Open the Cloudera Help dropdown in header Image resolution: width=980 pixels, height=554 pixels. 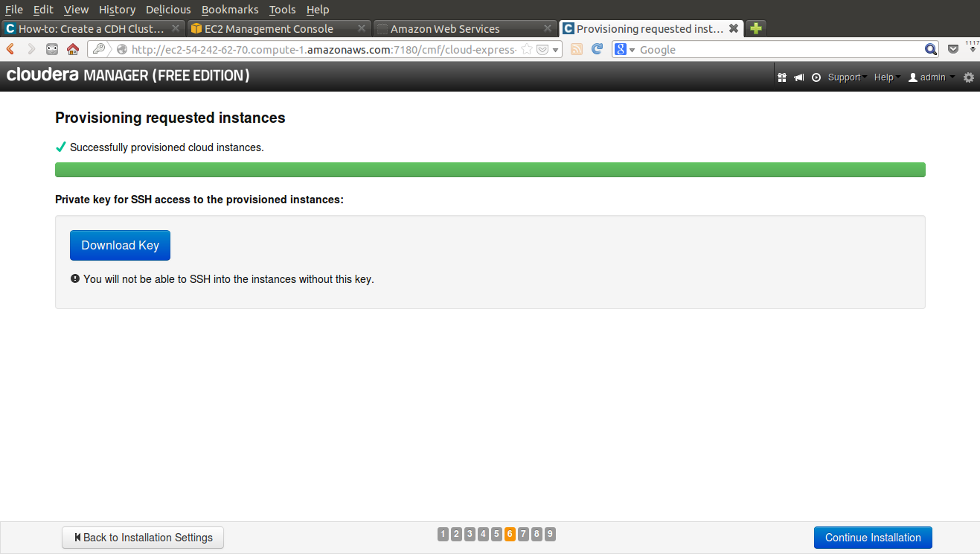click(887, 77)
